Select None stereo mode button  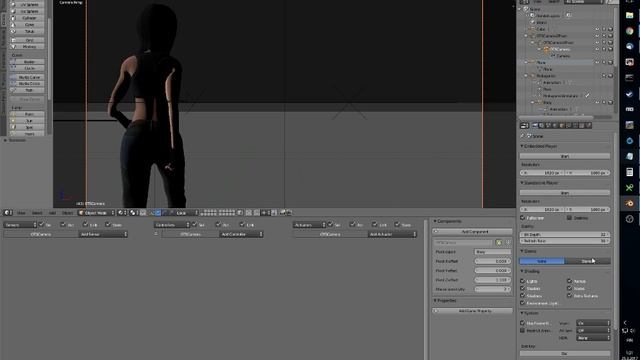point(542,261)
